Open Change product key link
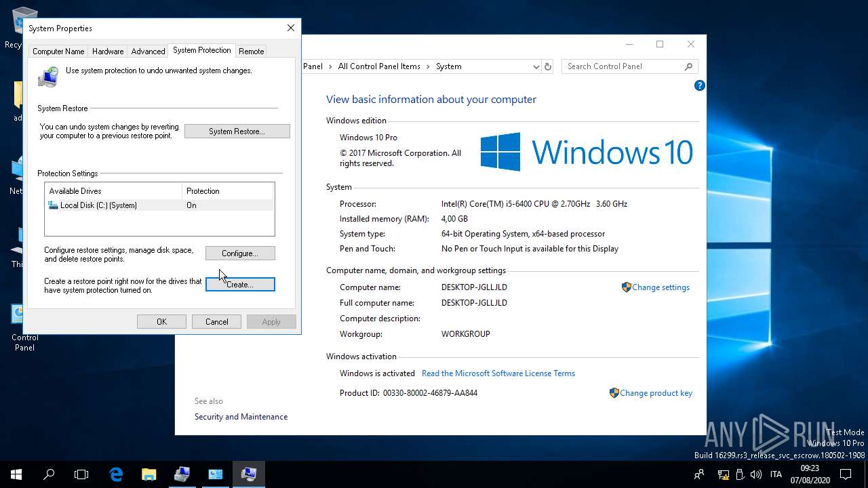Image resolution: width=868 pixels, height=488 pixels. [656, 393]
